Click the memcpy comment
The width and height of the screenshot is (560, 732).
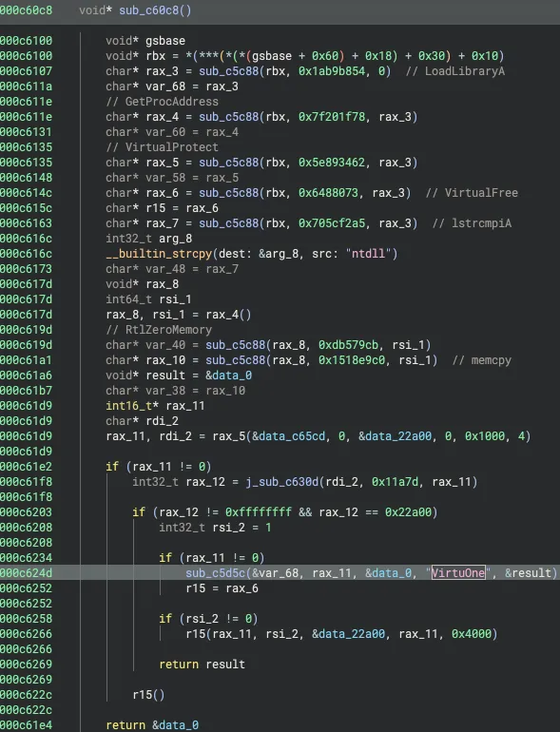click(481, 360)
